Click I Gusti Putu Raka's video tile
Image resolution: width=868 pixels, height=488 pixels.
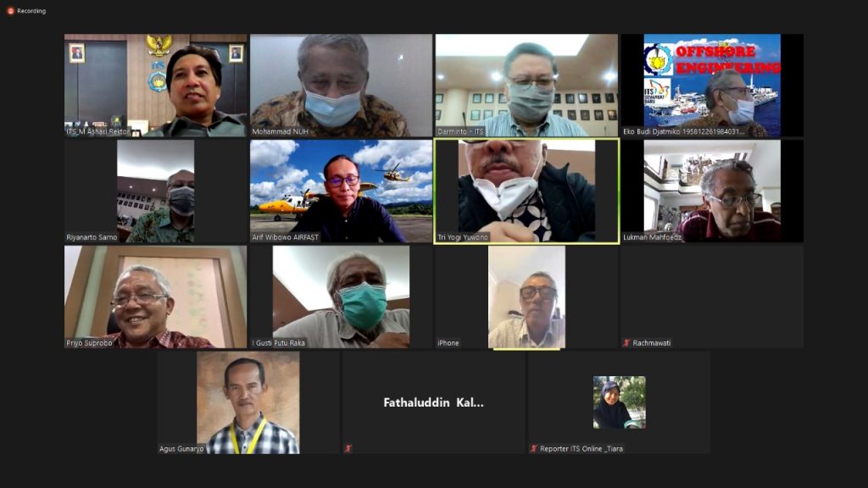[x=341, y=297]
